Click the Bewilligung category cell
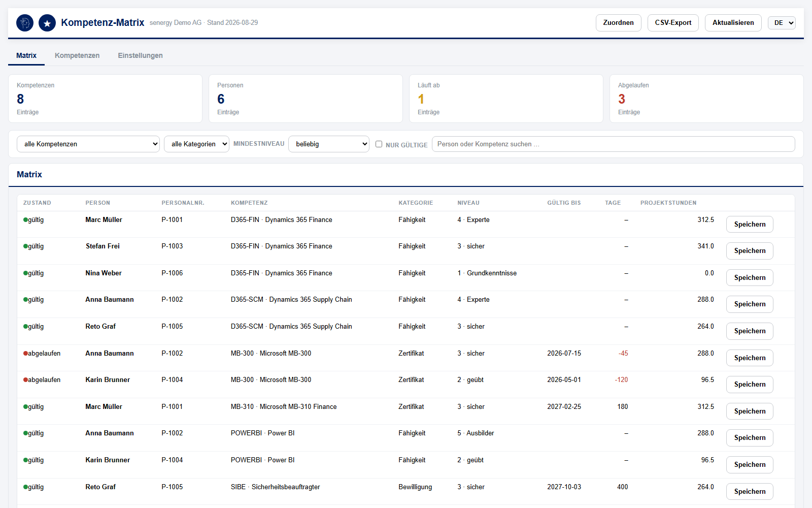 click(415, 487)
